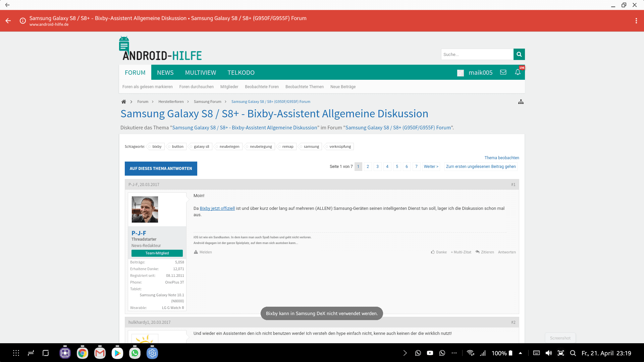Image resolution: width=644 pixels, height=362 pixels.
Task: Click Thema beobachten link
Action: [502, 158]
